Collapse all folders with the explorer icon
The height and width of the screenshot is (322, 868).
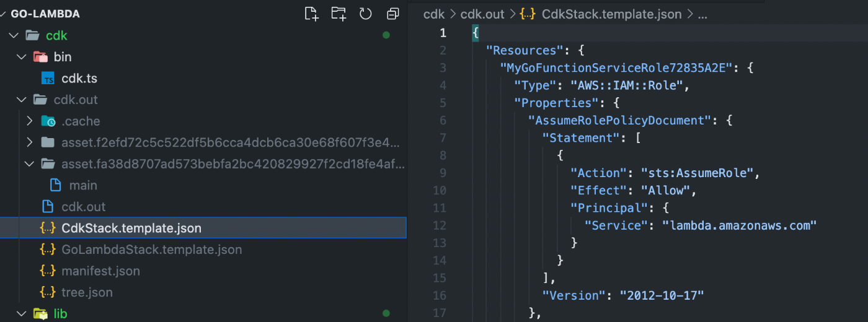(392, 14)
